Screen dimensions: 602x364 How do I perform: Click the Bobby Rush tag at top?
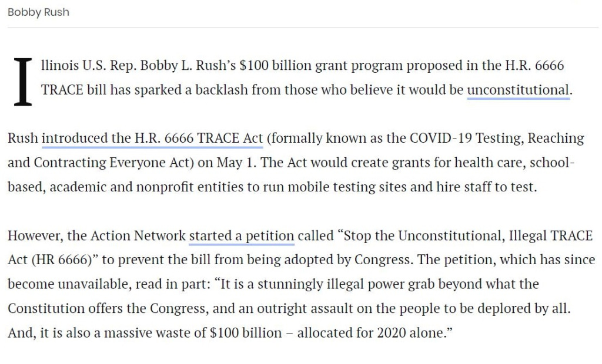(x=38, y=12)
